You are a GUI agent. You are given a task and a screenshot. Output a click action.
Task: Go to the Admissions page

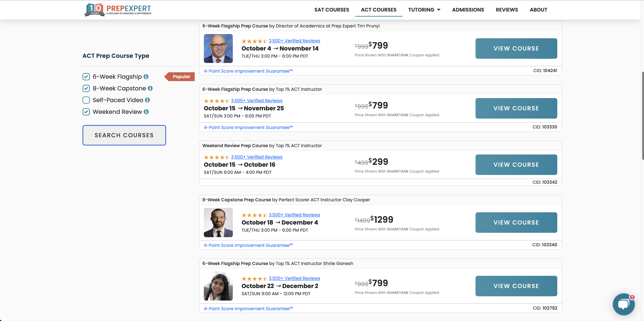point(468,10)
